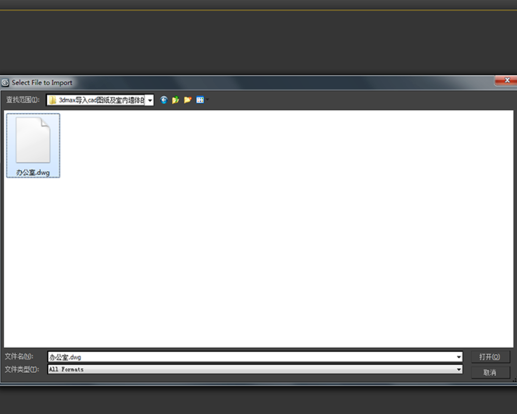Expand the file name dropdown arrow
The image size is (517, 414).
[459, 357]
